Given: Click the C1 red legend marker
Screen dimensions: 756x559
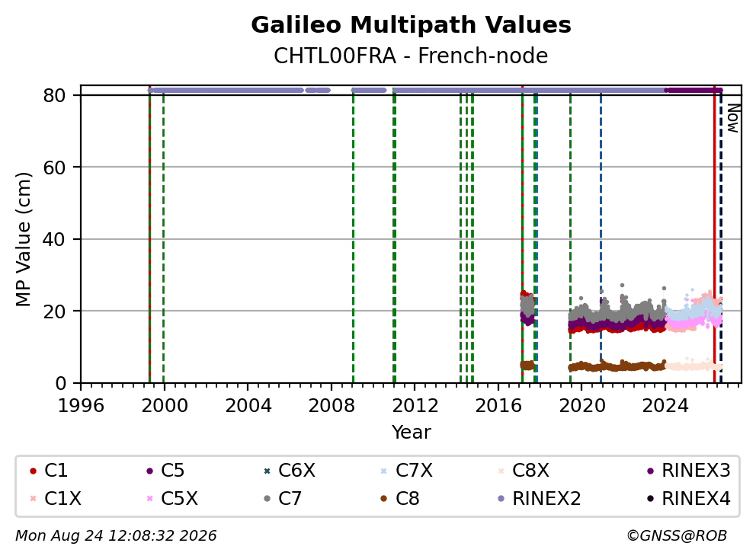Looking at the screenshot, I should [x=33, y=471].
